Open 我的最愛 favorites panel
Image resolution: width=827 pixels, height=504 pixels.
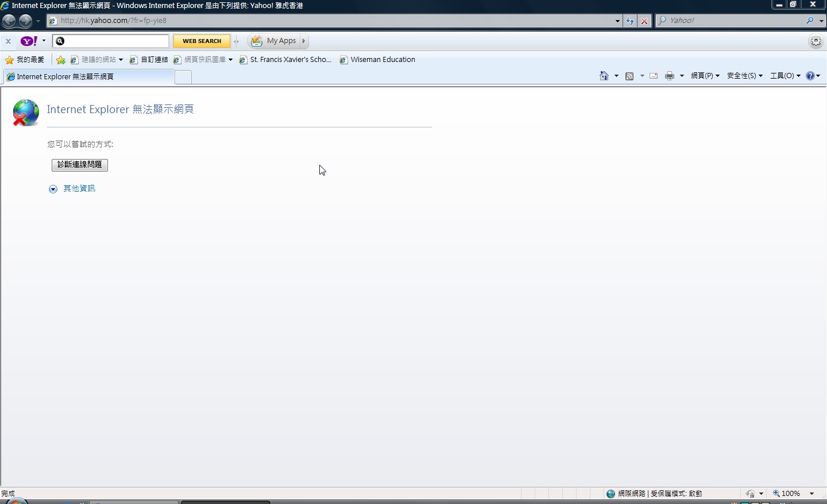(x=25, y=60)
